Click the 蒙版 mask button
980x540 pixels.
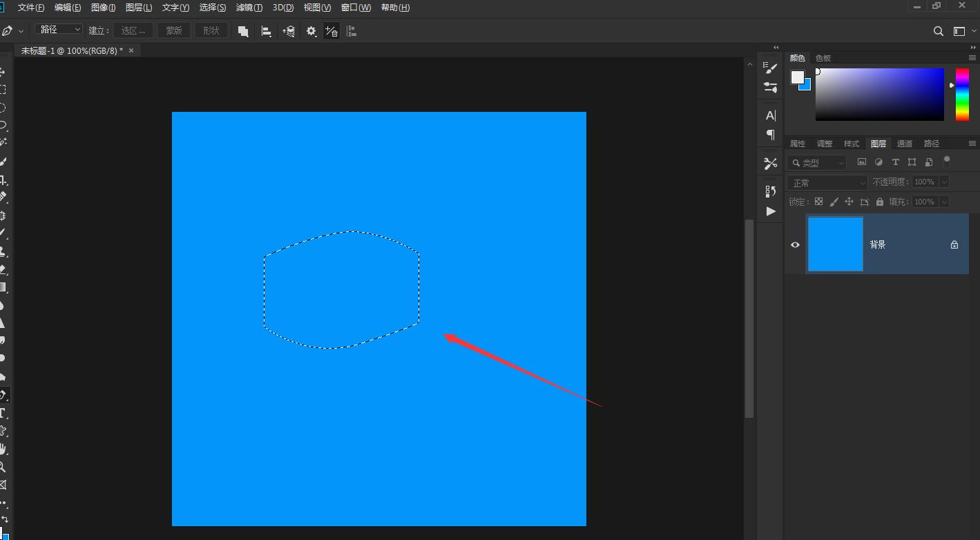(x=174, y=30)
